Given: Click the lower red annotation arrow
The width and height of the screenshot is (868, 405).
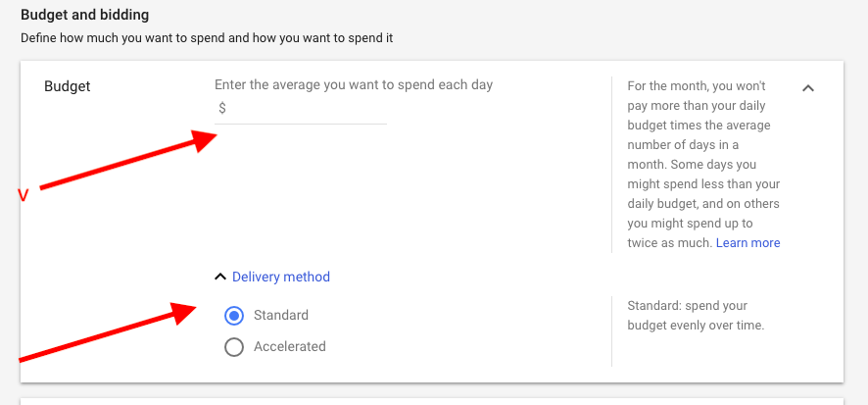Looking at the screenshot, I should pos(108,331).
